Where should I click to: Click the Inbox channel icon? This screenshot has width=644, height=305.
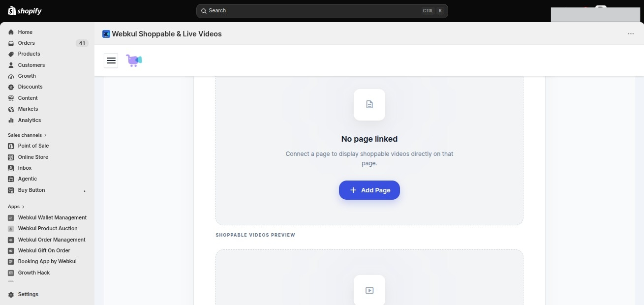11,168
